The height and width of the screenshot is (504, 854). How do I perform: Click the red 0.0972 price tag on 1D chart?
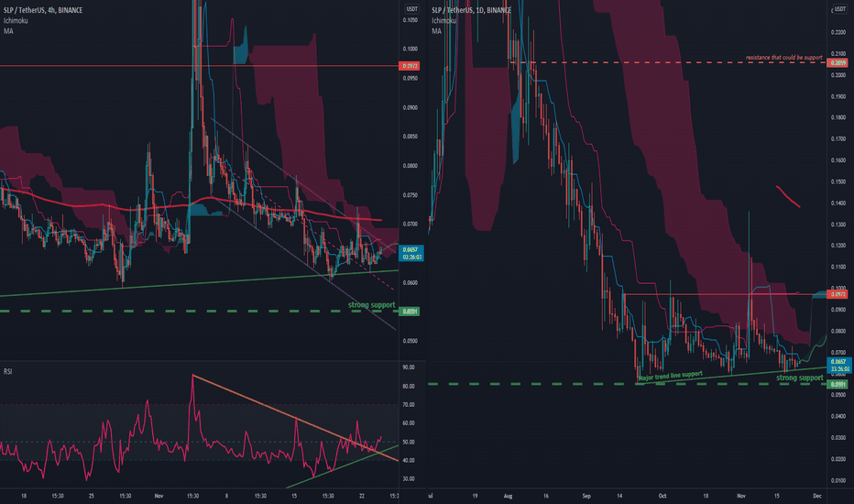coord(838,294)
